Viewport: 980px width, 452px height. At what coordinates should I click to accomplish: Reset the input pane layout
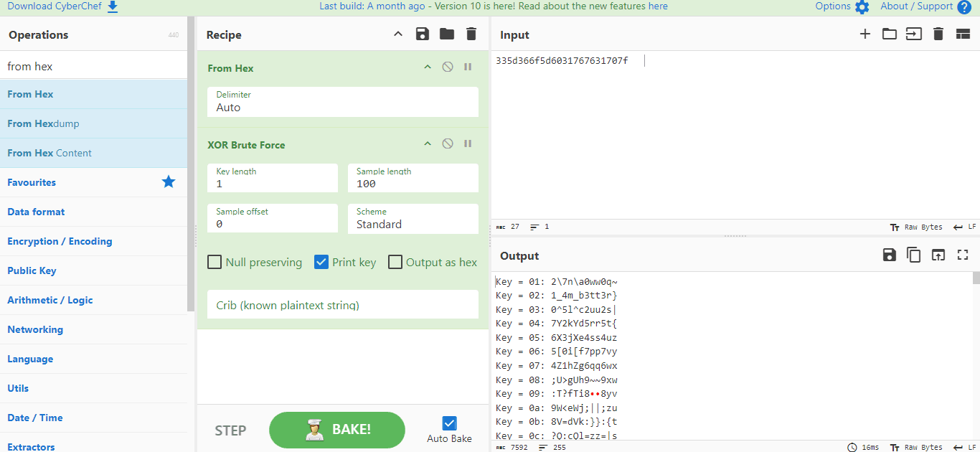tap(963, 34)
